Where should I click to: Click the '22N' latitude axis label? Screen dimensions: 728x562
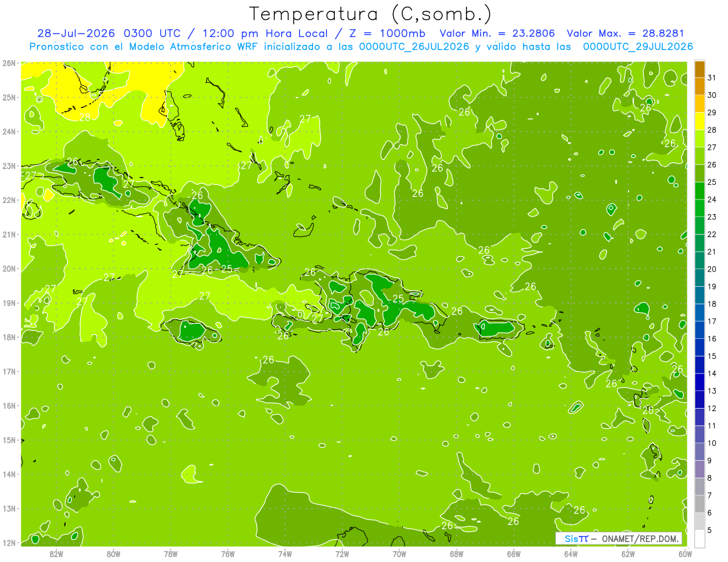point(9,200)
